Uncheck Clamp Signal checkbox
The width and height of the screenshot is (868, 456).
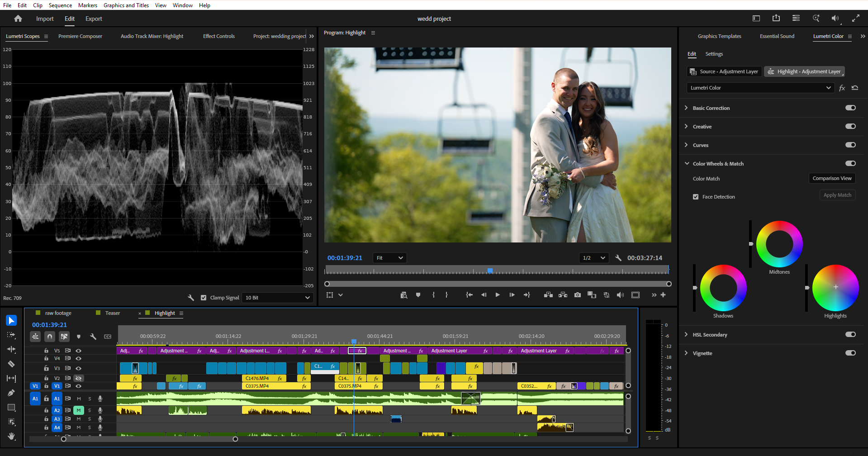(x=204, y=298)
